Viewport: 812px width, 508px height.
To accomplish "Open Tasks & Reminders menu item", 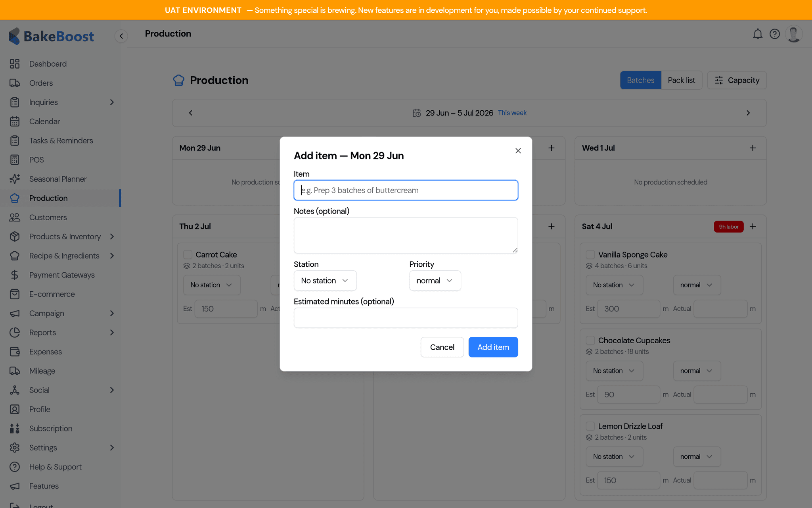I will point(61,140).
